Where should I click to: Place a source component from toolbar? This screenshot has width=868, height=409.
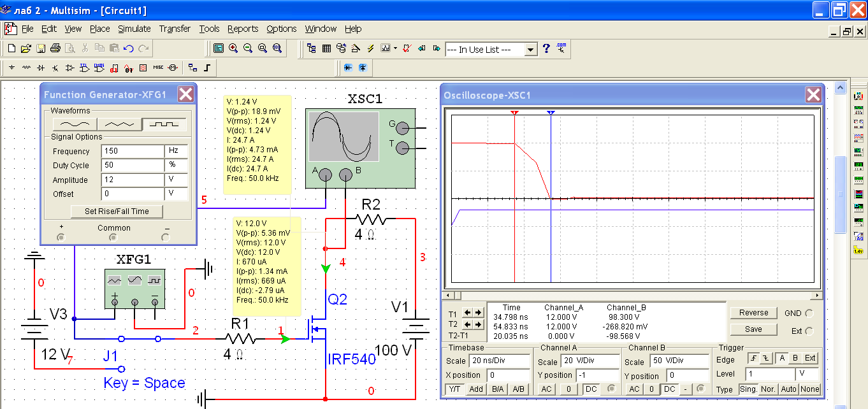click(x=11, y=68)
